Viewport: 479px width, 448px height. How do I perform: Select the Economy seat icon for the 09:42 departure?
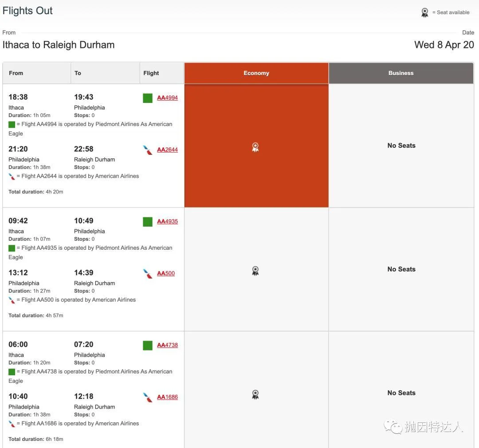tap(255, 271)
